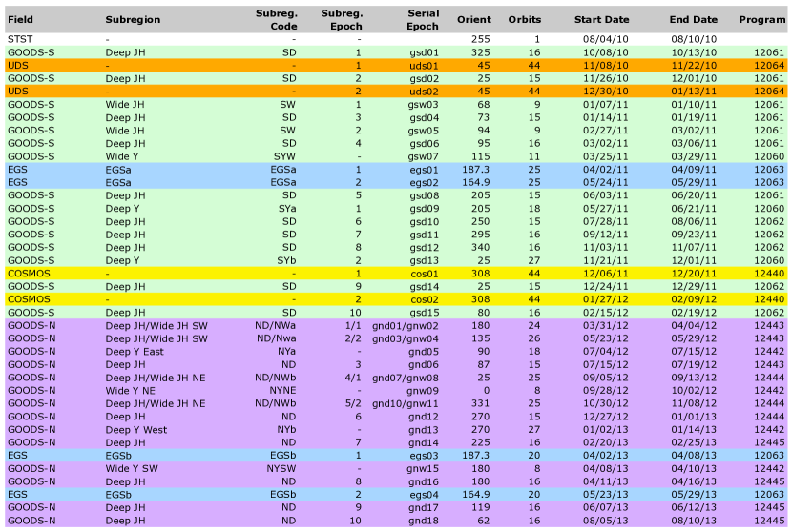Click the Wide Y SW subregion cell

coord(132,469)
